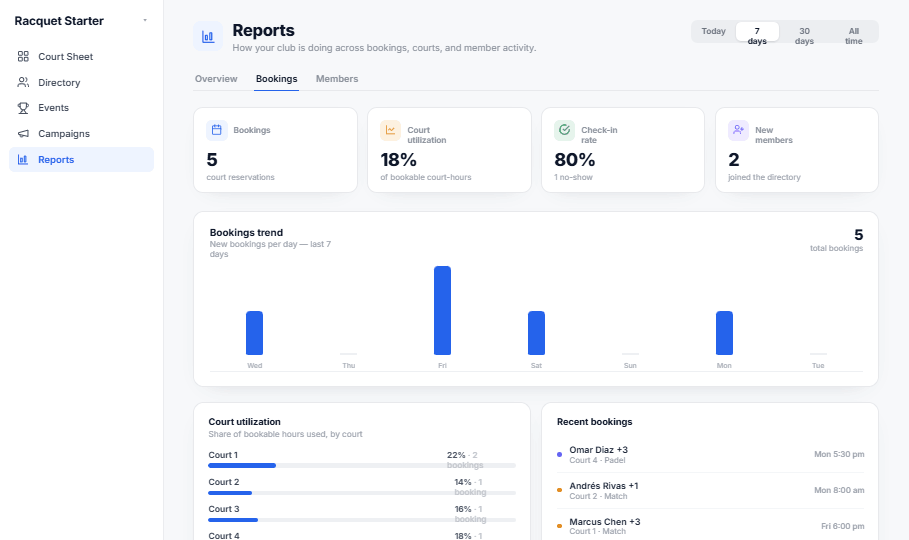Set the date range to 7 days
This screenshot has width=909, height=540.
[757, 32]
